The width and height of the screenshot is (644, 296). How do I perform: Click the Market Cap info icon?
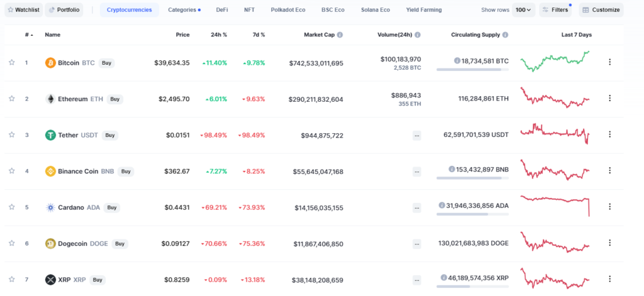click(x=340, y=35)
